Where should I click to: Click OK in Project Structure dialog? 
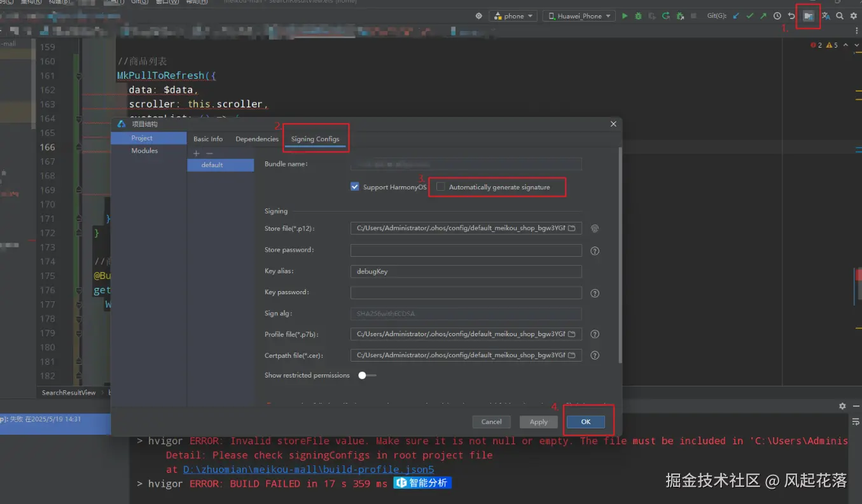(586, 421)
